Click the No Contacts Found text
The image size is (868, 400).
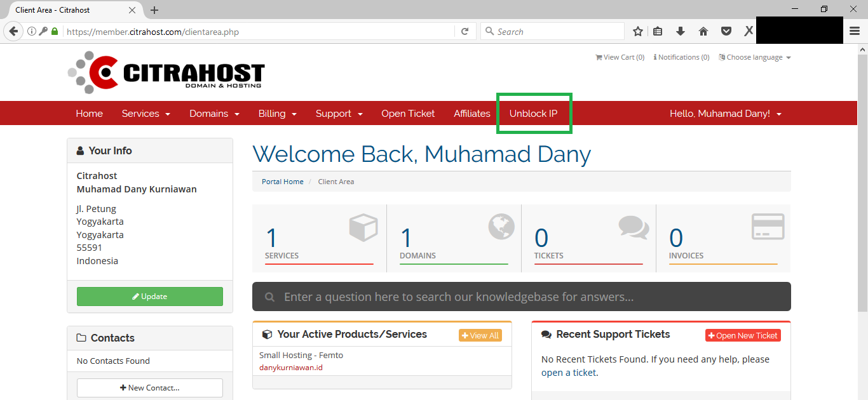[x=113, y=361]
